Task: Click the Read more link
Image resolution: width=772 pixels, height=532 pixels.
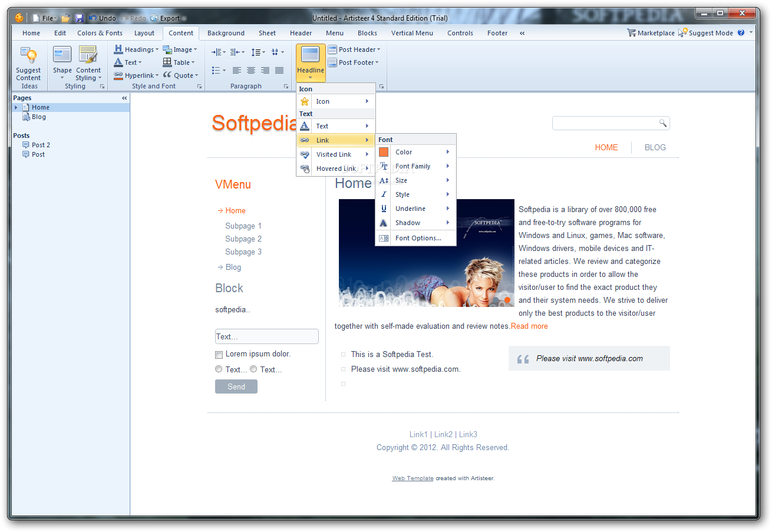Action: [x=529, y=326]
